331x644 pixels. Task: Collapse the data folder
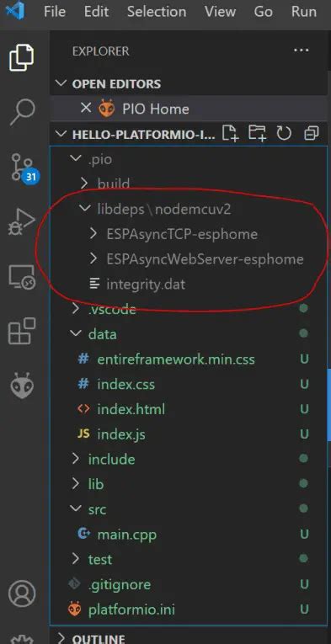76,334
